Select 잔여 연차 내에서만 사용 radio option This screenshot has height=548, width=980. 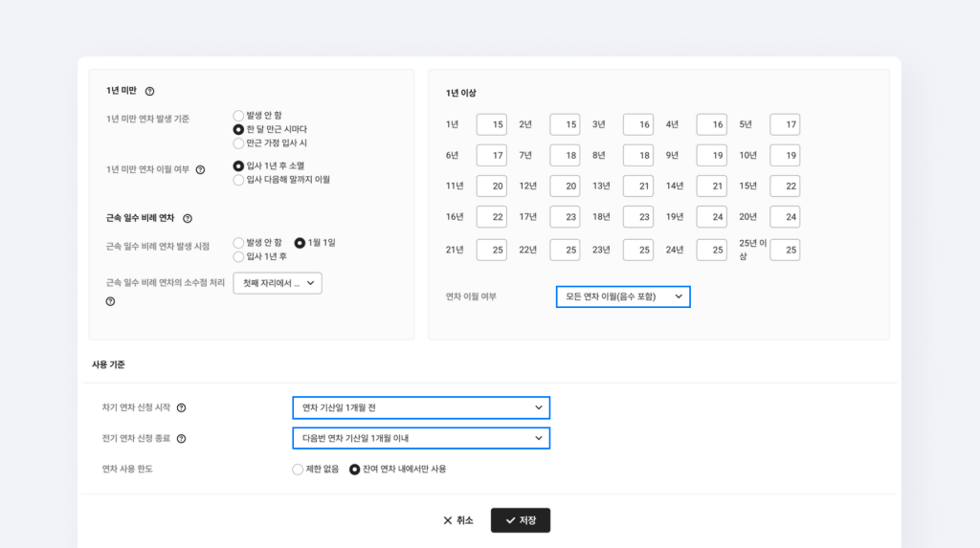pyautogui.click(x=354, y=470)
